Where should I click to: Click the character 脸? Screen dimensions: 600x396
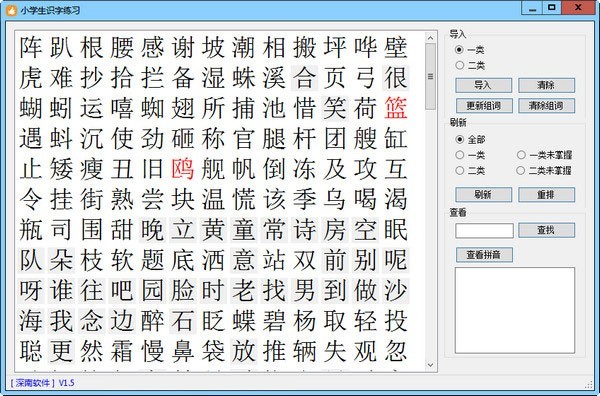point(183,291)
